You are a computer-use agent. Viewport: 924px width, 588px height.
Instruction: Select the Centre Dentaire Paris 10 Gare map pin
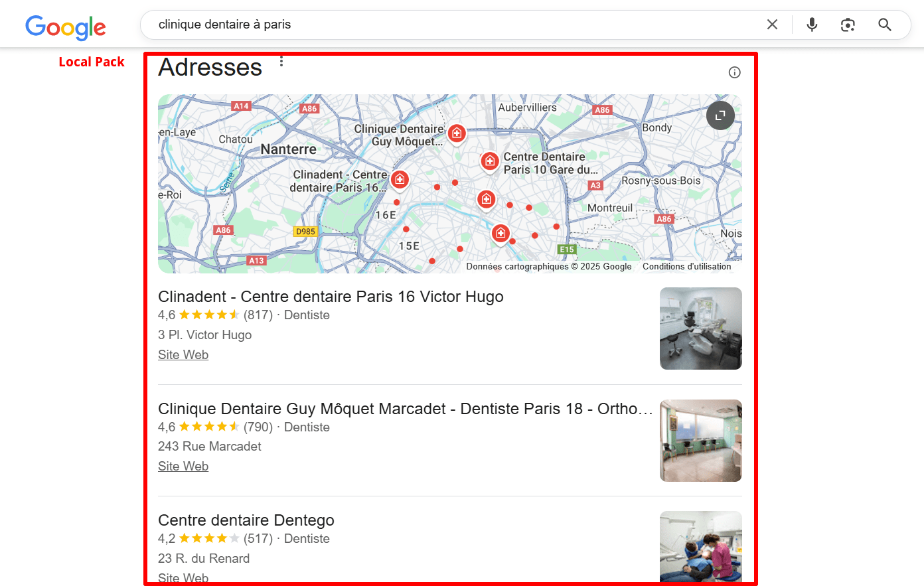tap(490, 161)
